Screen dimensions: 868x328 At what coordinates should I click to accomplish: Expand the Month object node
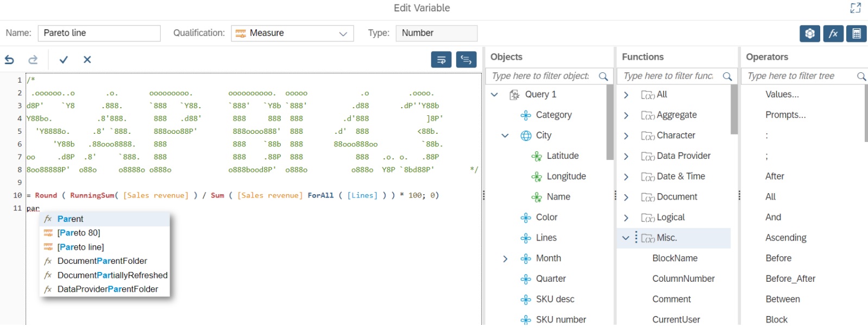tap(505, 259)
